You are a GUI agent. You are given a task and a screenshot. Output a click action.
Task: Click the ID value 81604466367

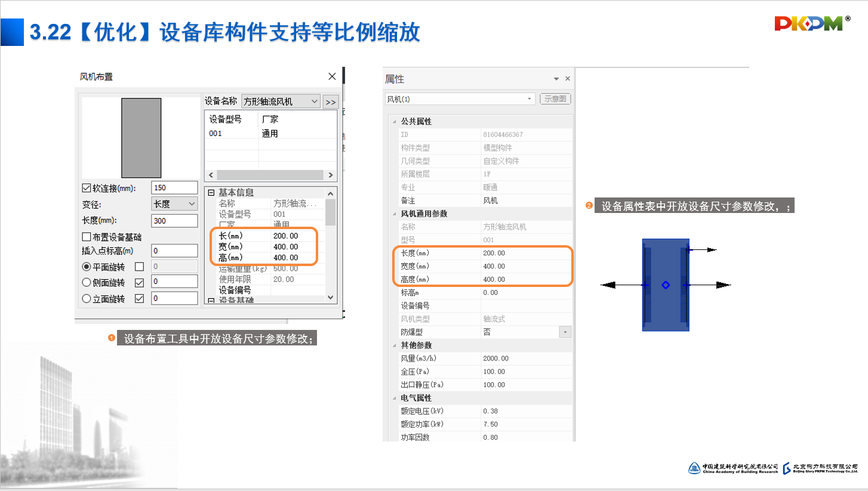527,135
